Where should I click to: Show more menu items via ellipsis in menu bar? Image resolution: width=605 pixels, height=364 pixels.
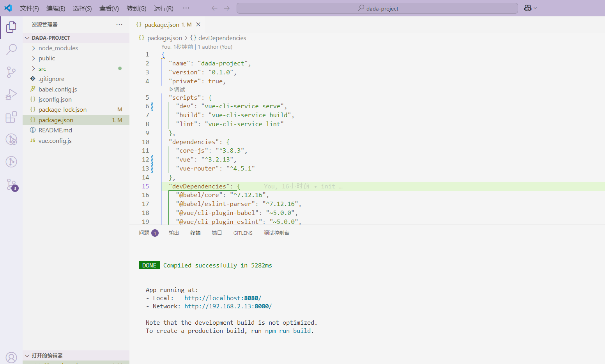[186, 8]
